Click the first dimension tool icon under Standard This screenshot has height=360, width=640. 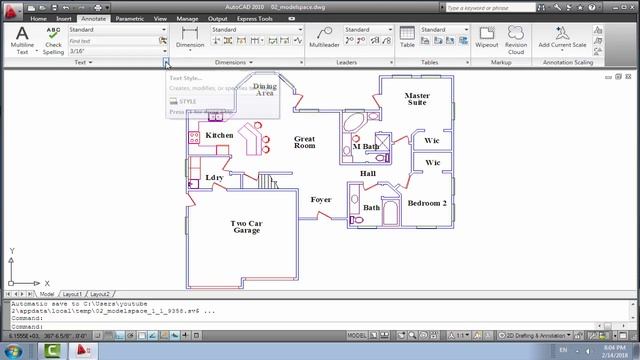216,40
